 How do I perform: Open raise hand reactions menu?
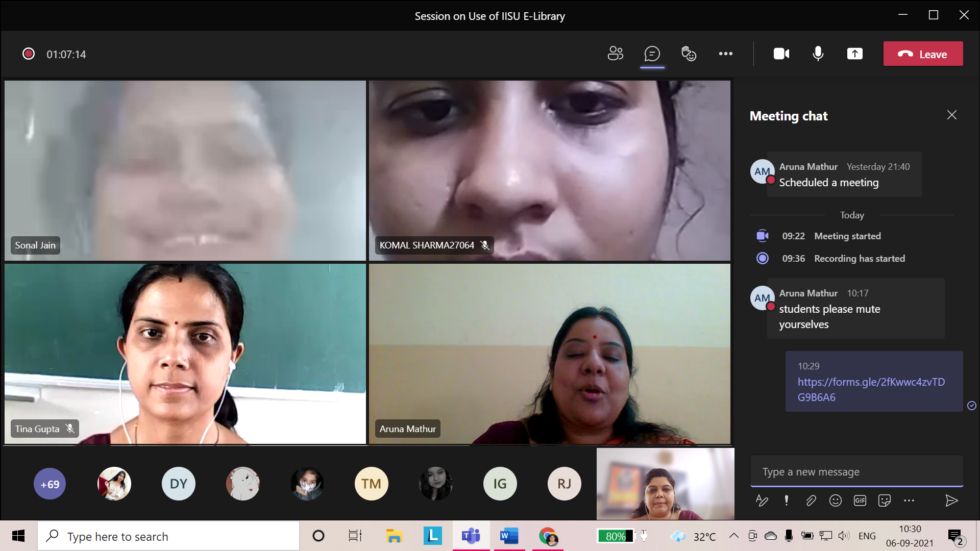coord(689,54)
